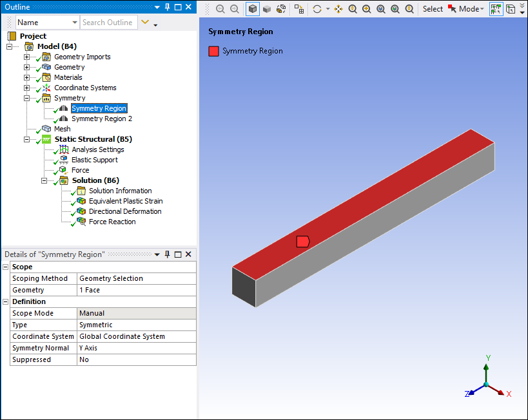Activate the shaded exterior with edges view
This screenshot has height=420, width=528.
(253, 9)
